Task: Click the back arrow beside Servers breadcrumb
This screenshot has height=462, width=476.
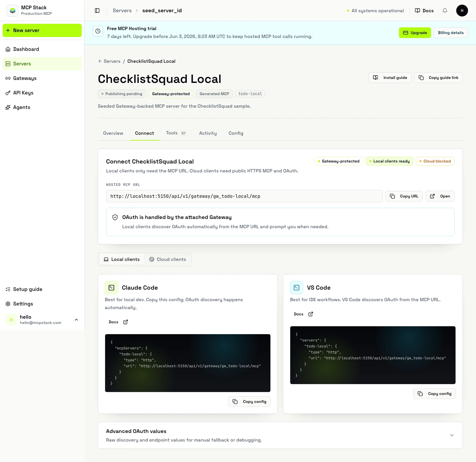Action: pos(100,61)
